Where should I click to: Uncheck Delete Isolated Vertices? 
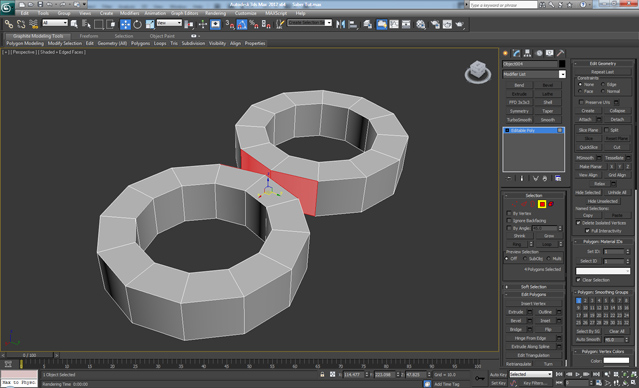(578, 223)
